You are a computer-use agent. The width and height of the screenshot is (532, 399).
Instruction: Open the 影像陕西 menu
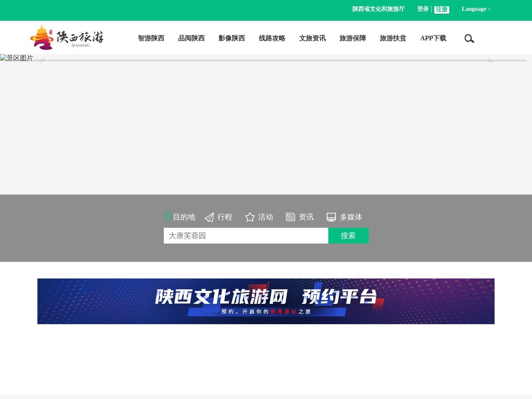232,38
